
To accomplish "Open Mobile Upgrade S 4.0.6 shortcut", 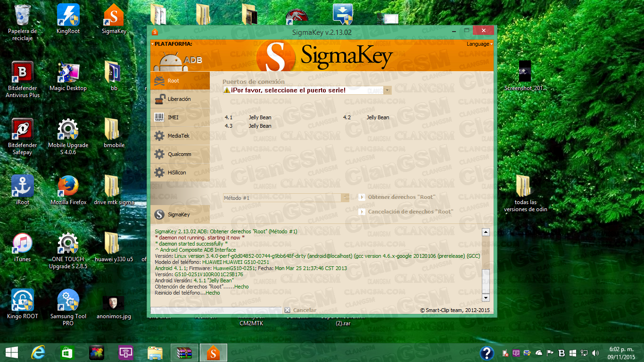I will (x=68, y=136).
